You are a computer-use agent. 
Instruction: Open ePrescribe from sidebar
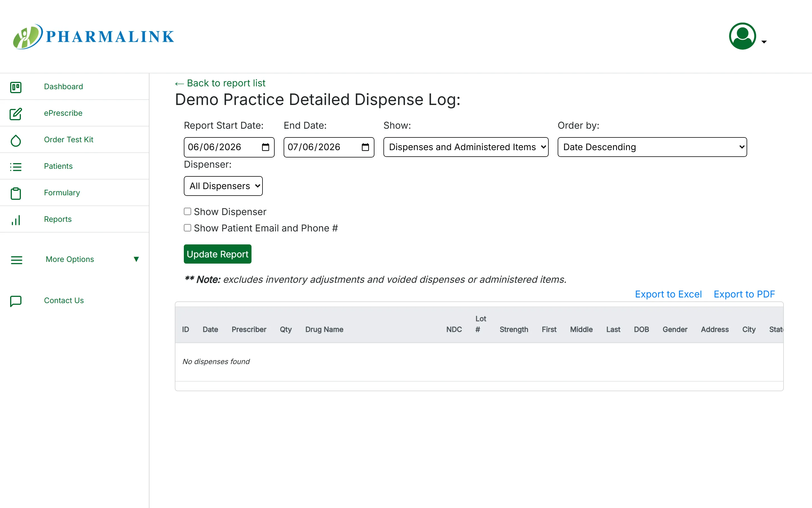[x=63, y=113]
